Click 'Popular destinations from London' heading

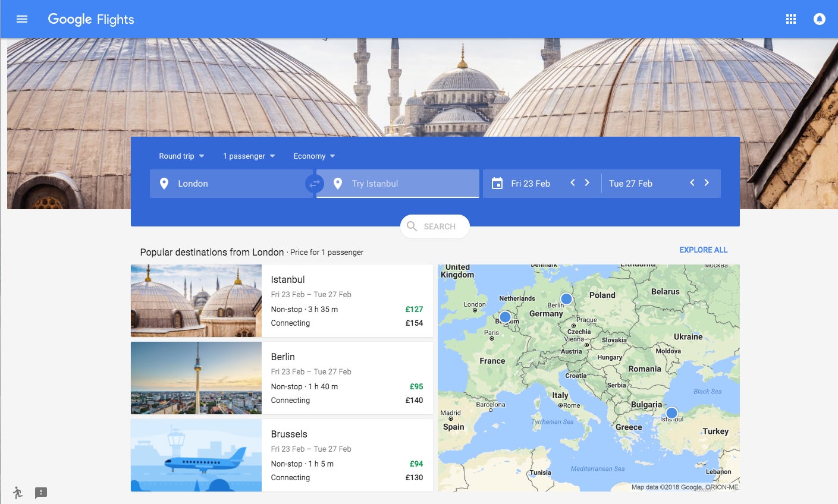(212, 252)
